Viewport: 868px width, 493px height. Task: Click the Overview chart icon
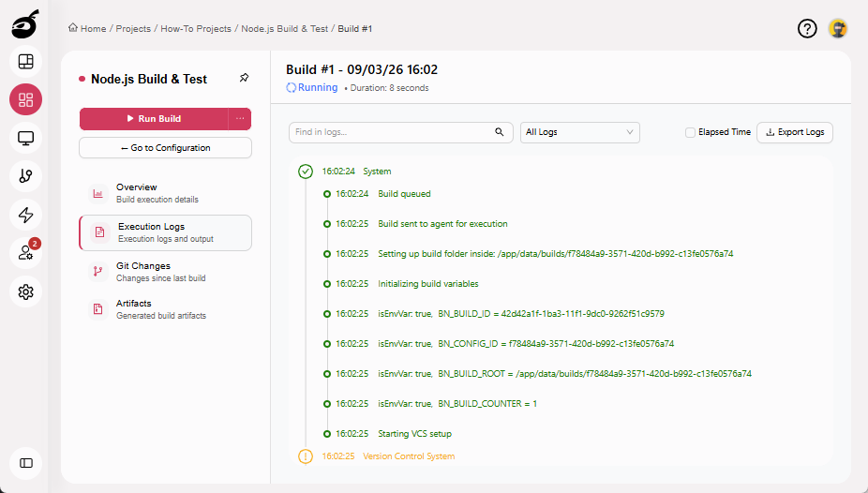click(98, 193)
